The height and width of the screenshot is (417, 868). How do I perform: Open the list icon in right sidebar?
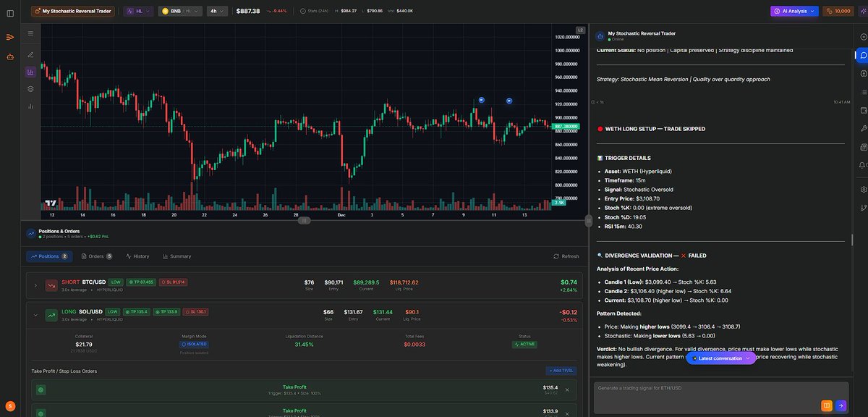[863, 92]
